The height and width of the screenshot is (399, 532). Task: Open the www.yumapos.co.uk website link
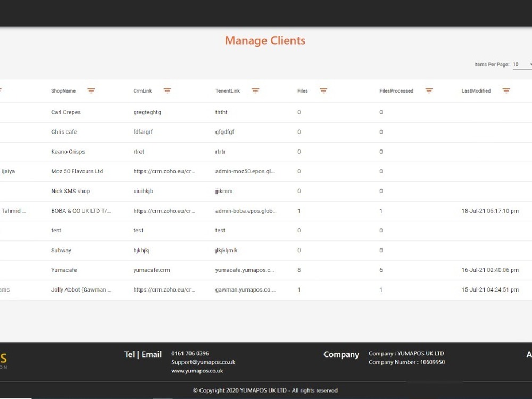[197, 371]
